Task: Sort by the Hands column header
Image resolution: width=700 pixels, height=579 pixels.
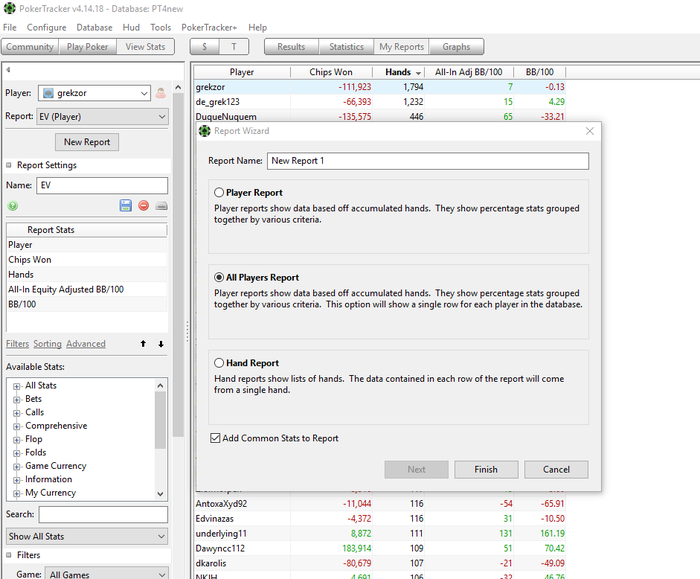Action: pyautogui.click(x=398, y=72)
